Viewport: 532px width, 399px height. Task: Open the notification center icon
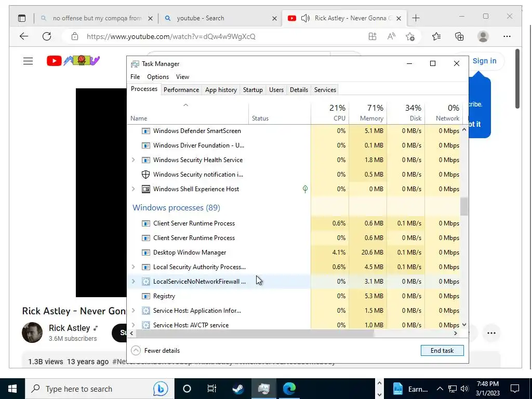515,389
